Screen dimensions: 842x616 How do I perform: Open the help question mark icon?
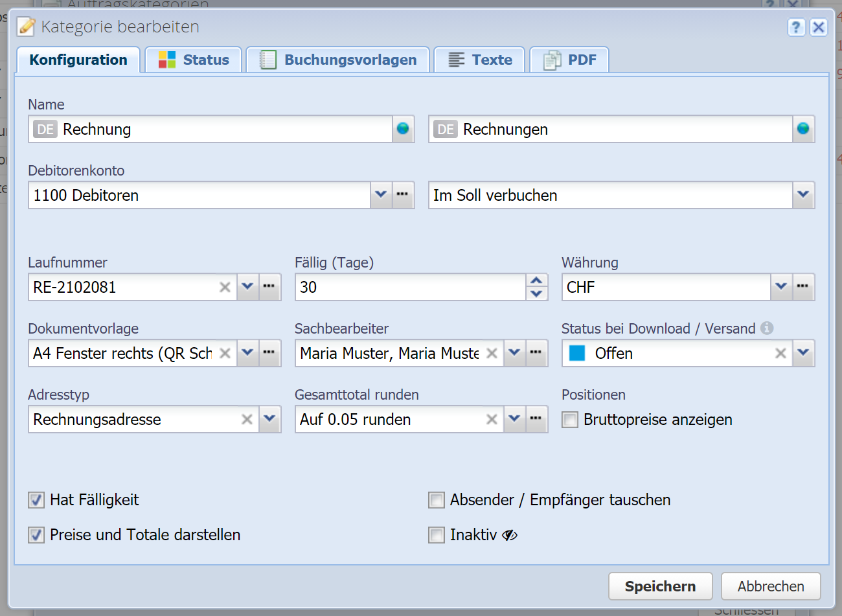(x=796, y=27)
